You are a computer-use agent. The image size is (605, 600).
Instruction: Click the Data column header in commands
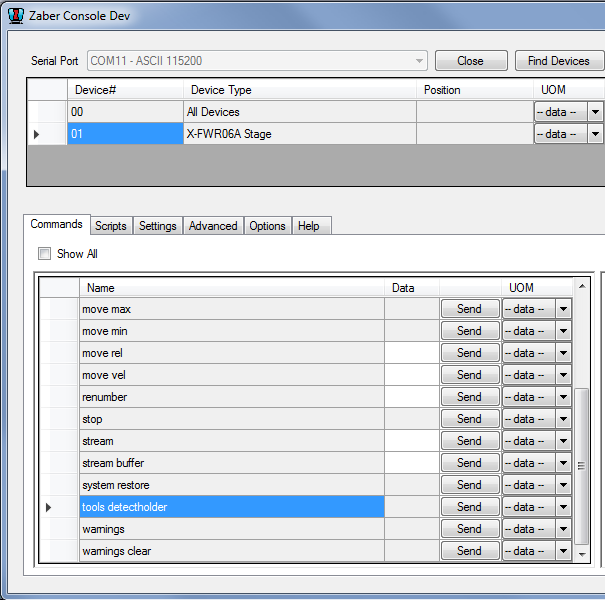(412, 288)
